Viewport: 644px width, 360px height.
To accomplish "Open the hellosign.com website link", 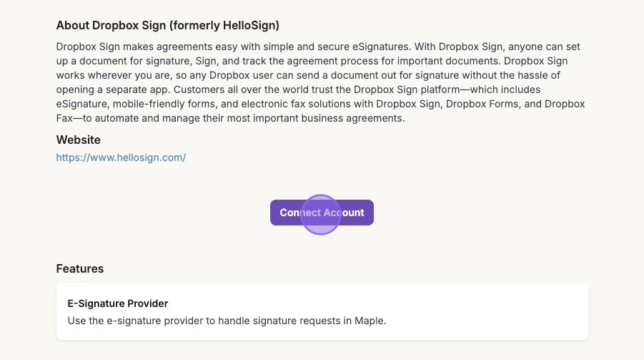I will pos(121,157).
